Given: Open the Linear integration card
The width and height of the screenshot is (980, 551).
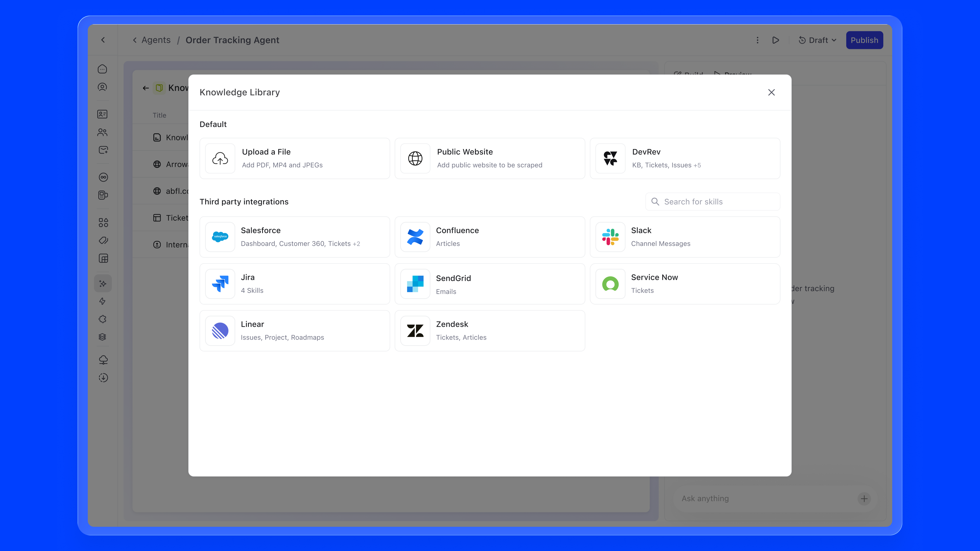Looking at the screenshot, I should (x=295, y=331).
